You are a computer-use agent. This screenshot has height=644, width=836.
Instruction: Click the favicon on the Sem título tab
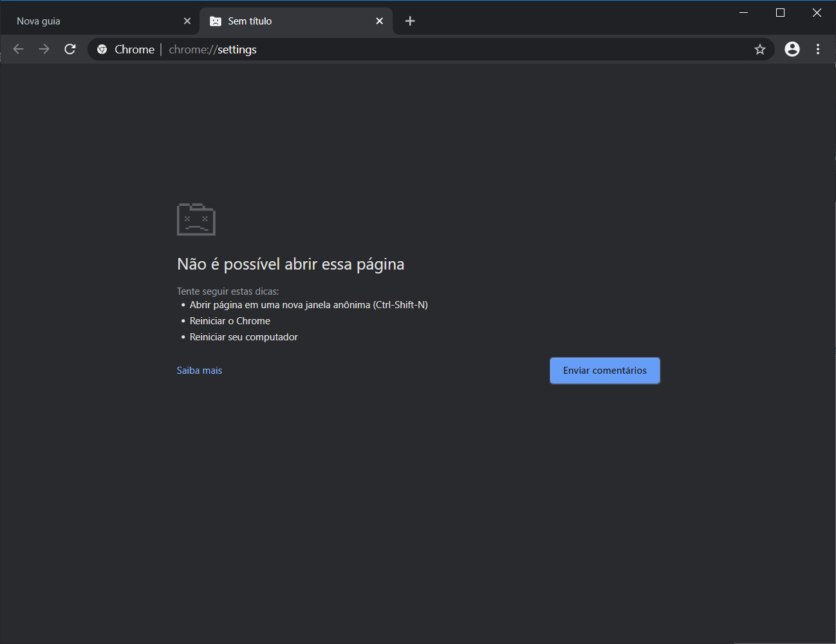(x=216, y=21)
